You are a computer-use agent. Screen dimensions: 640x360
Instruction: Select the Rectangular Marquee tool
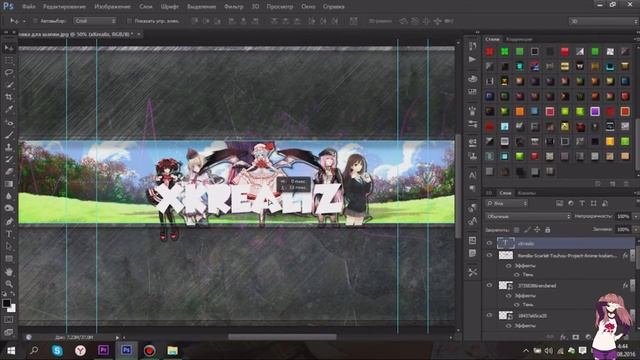point(9,60)
